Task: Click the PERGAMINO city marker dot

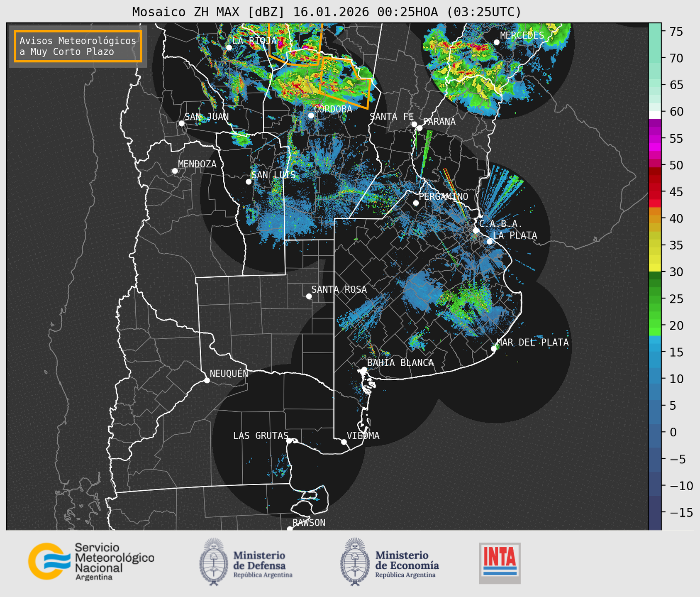Action: (x=416, y=203)
